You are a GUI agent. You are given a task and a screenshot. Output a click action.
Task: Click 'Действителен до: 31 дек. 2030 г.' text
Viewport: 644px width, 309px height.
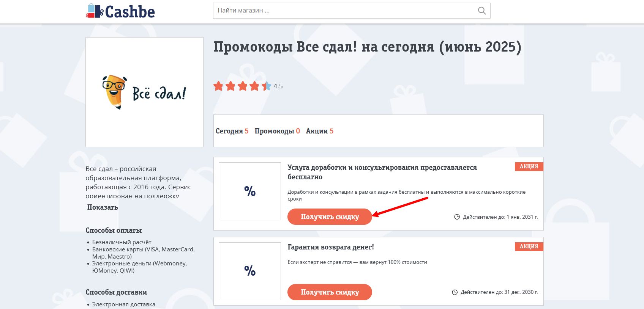(x=499, y=292)
